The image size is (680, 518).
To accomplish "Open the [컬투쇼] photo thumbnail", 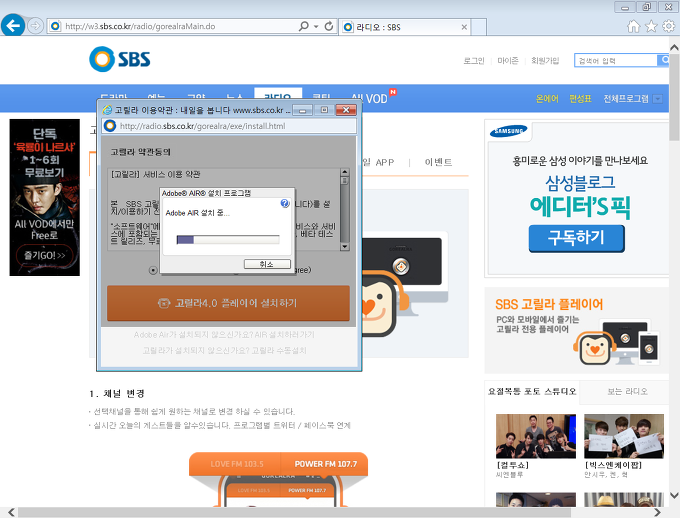I will 536,436.
